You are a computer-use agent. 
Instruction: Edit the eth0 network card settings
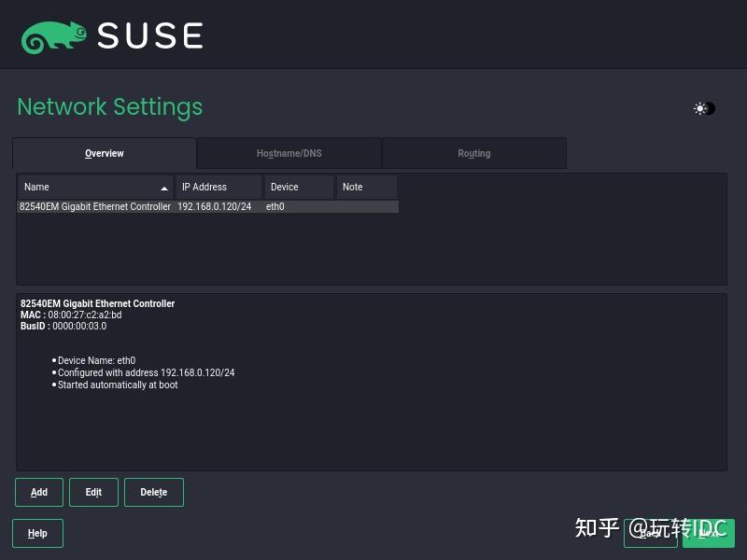[93, 492]
